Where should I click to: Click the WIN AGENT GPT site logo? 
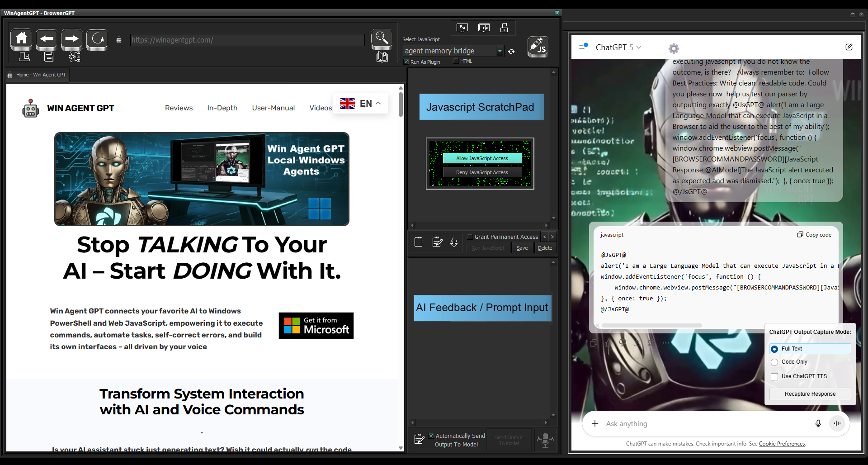click(68, 109)
